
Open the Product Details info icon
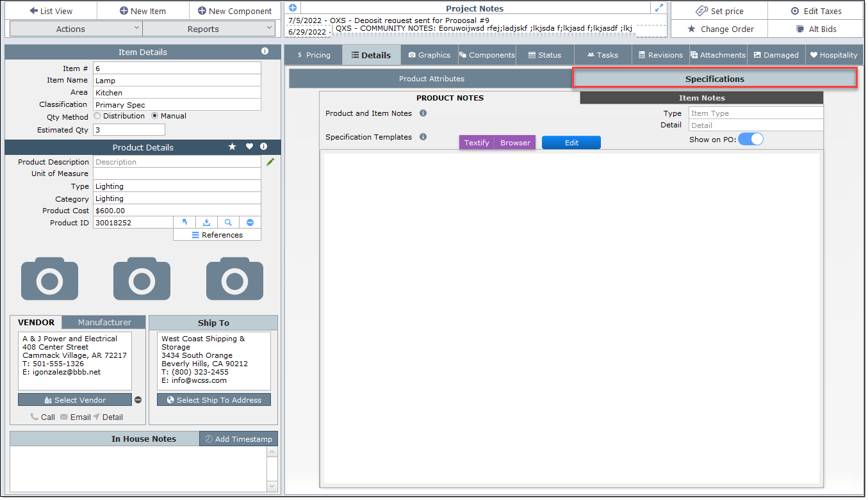point(264,147)
